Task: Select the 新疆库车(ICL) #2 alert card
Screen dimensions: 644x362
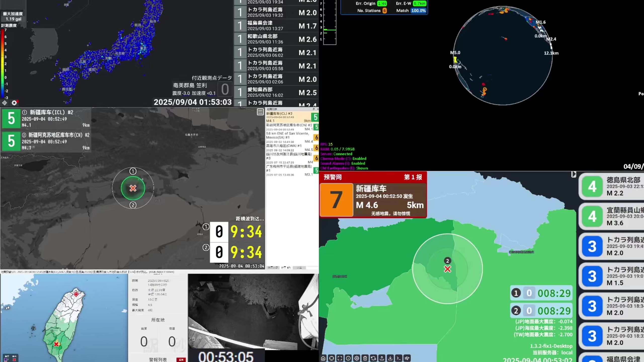Action: tap(46, 118)
